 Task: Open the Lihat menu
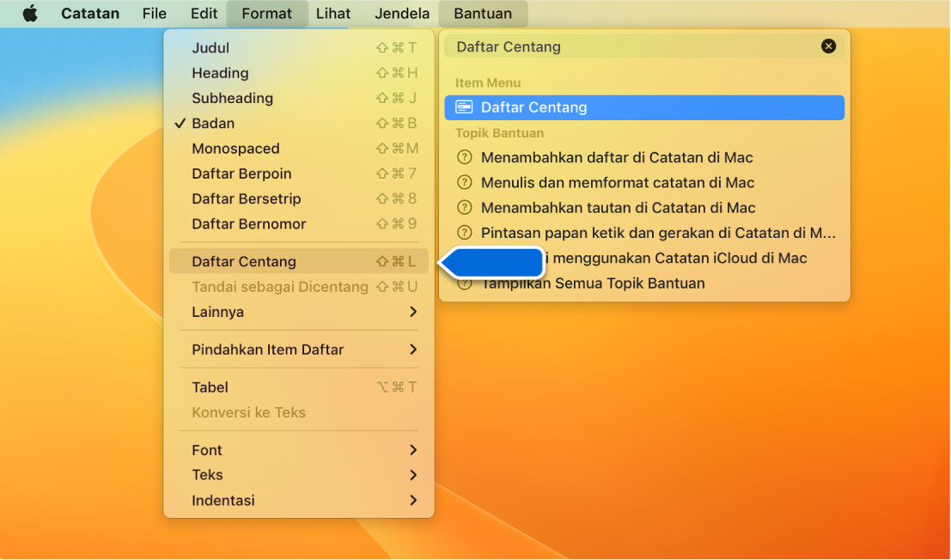point(333,14)
